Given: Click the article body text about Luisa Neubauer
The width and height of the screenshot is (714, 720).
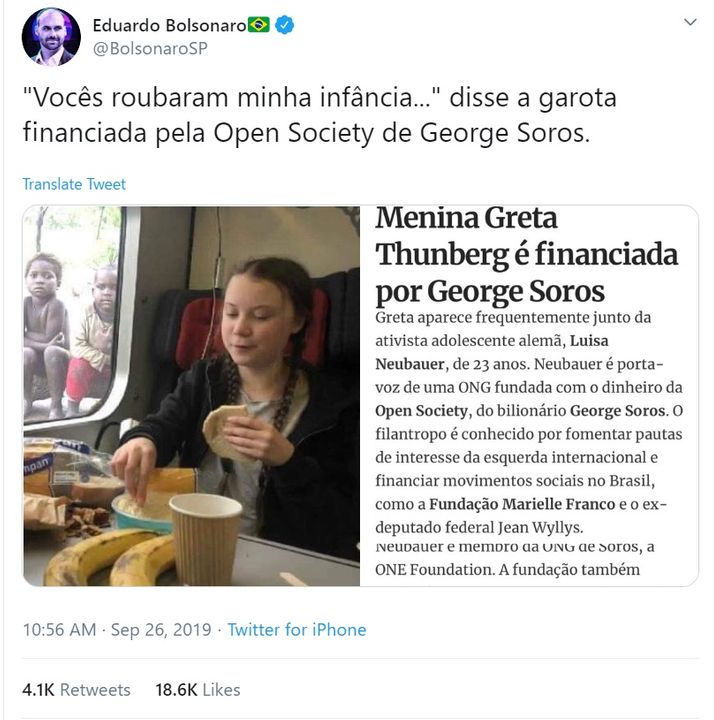Looking at the screenshot, I should (528, 422).
